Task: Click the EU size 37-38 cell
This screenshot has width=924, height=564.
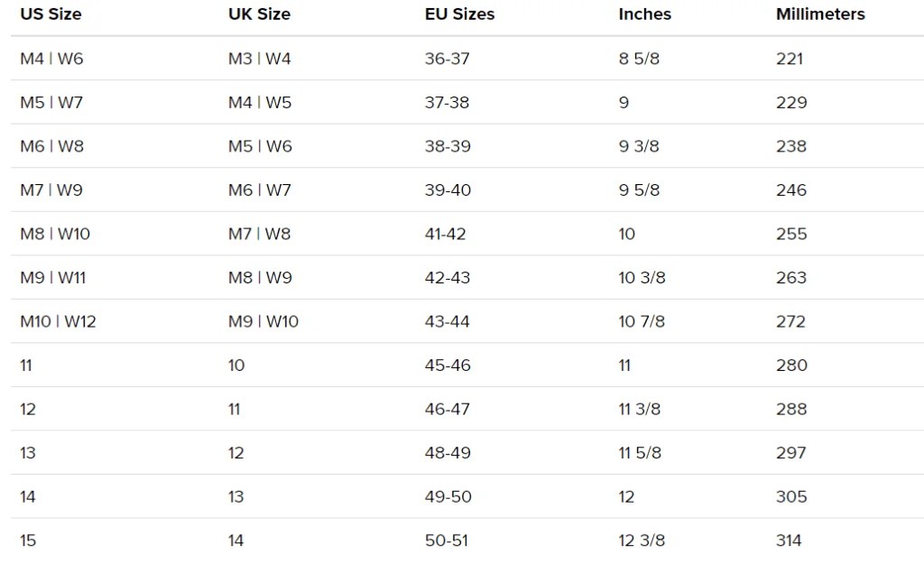Action: tap(447, 103)
